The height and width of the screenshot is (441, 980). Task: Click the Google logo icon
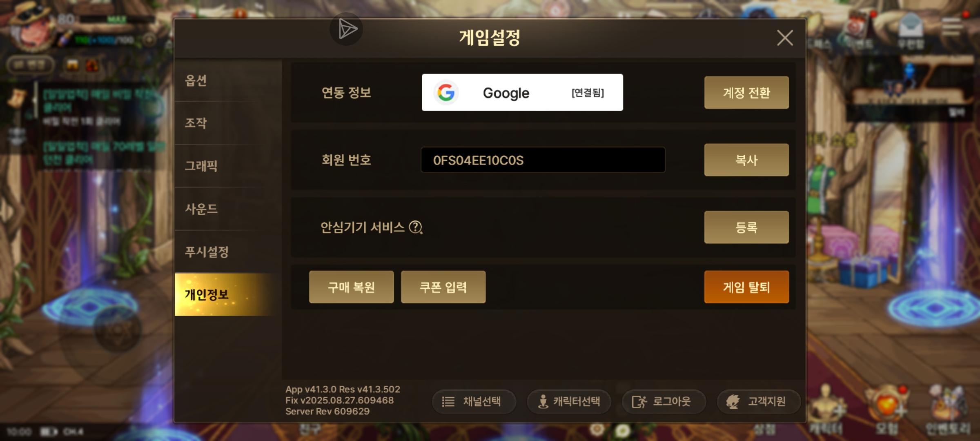pyautogui.click(x=446, y=93)
